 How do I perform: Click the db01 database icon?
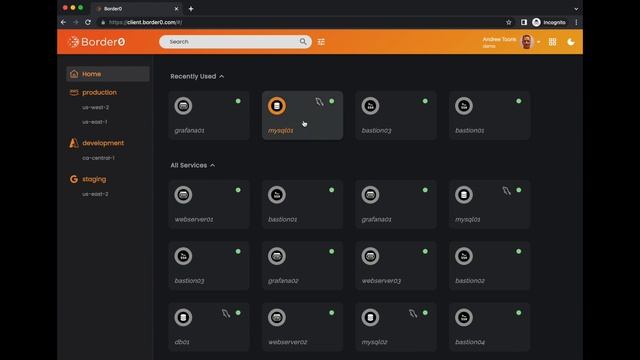(183, 318)
